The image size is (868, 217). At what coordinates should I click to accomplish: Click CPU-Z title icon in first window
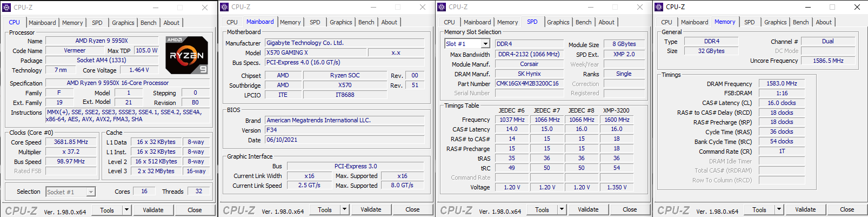pos(6,8)
